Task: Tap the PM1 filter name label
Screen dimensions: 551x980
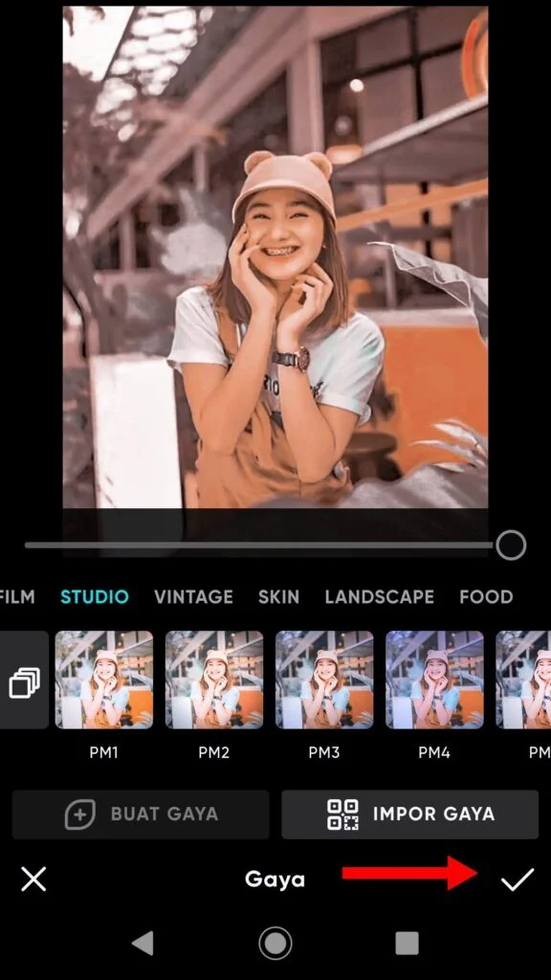Action: [103, 752]
